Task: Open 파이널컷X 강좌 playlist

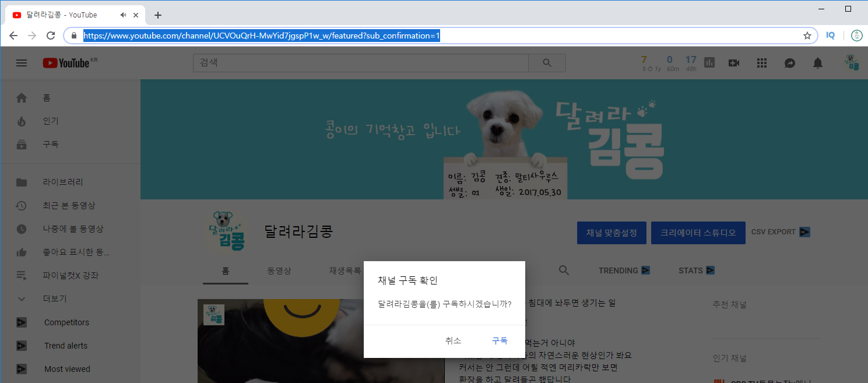Action: point(70,276)
